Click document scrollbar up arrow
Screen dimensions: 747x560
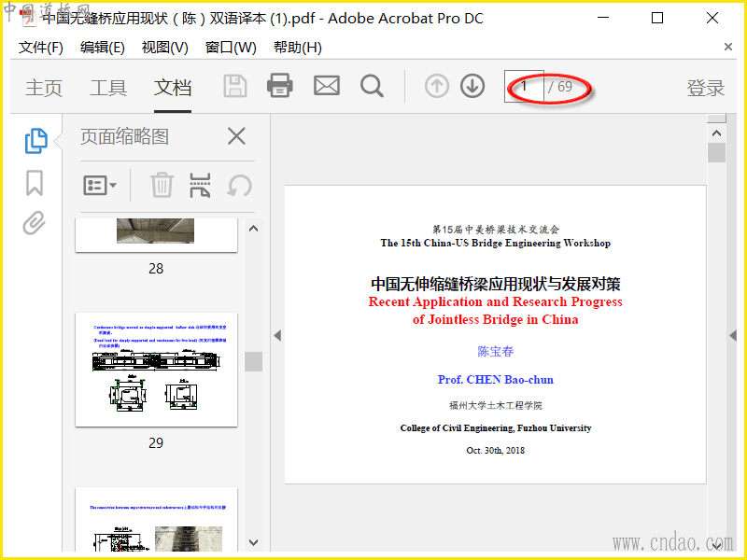pyautogui.click(x=716, y=133)
